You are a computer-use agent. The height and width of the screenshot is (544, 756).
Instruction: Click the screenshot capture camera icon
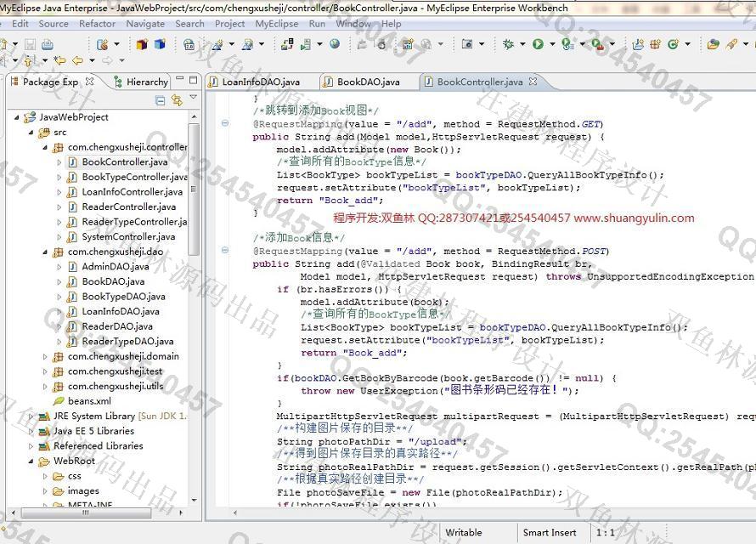466,44
